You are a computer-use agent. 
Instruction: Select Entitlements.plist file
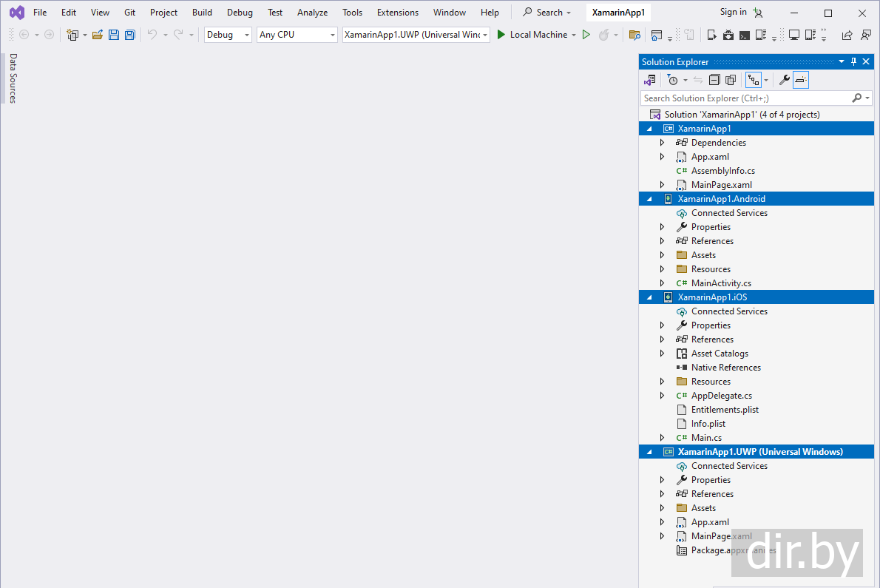725,410
